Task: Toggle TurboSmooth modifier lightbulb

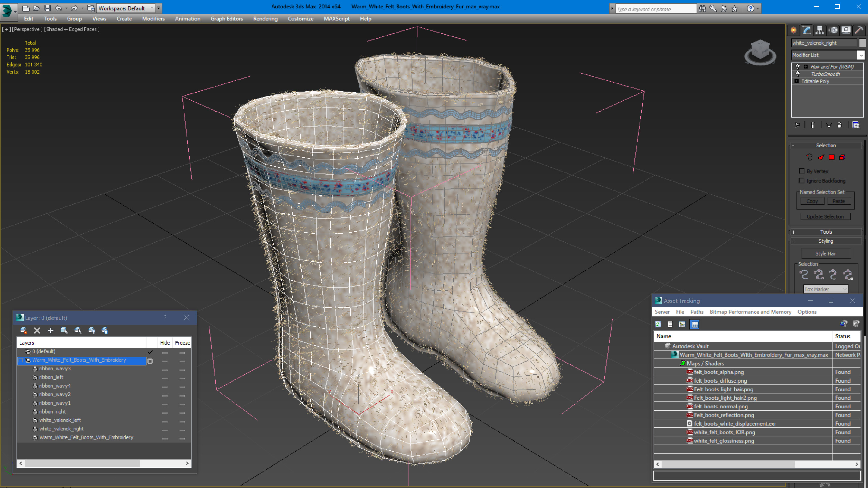Action: point(797,74)
